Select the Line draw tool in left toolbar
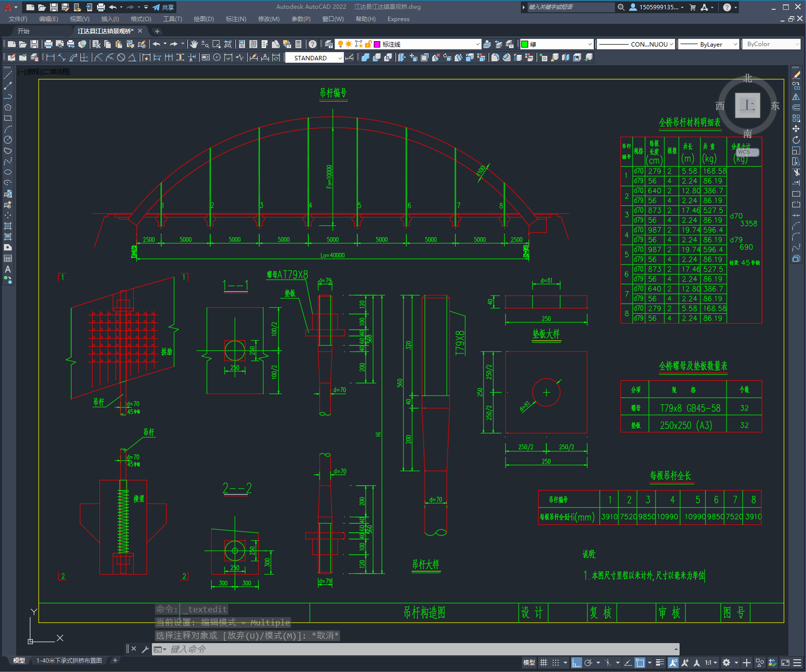 [x=8, y=75]
